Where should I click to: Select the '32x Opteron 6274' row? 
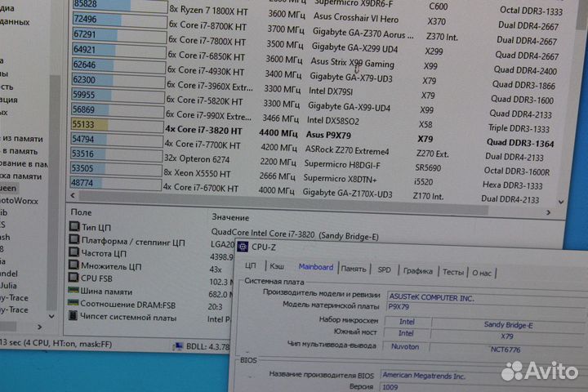tap(197, 159)
